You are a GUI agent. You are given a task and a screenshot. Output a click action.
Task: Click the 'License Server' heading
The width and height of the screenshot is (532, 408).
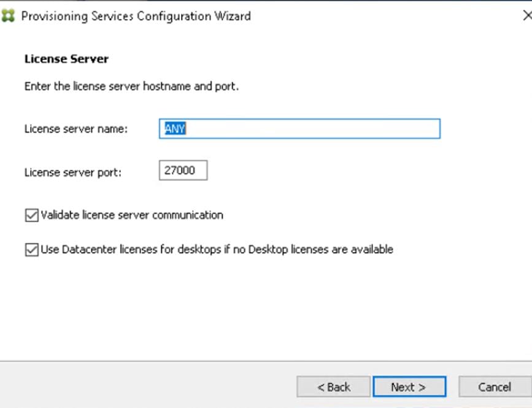click(66, 59)
